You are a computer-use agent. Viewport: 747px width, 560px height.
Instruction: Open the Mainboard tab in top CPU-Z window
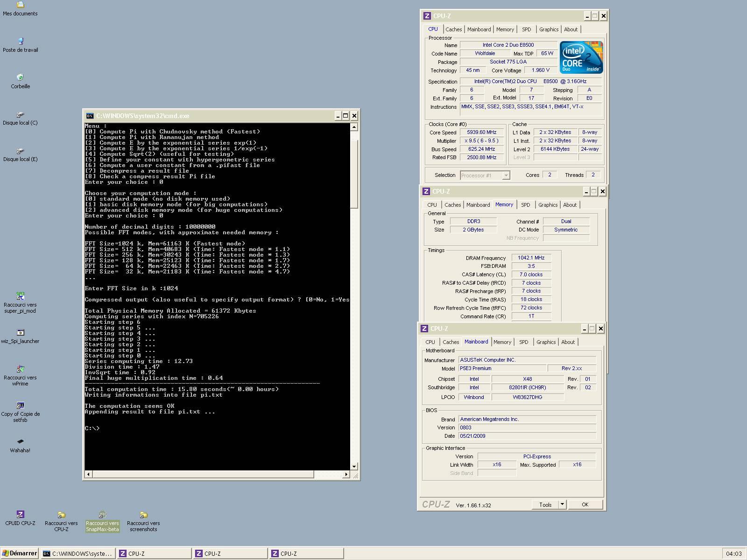point(479,29)
